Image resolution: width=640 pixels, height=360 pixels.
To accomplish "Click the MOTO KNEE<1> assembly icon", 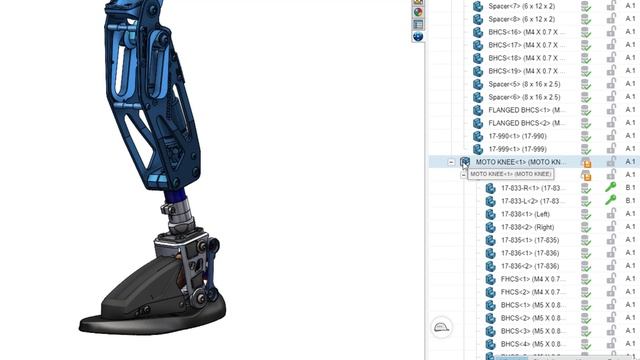I will [x=465, y=162].
